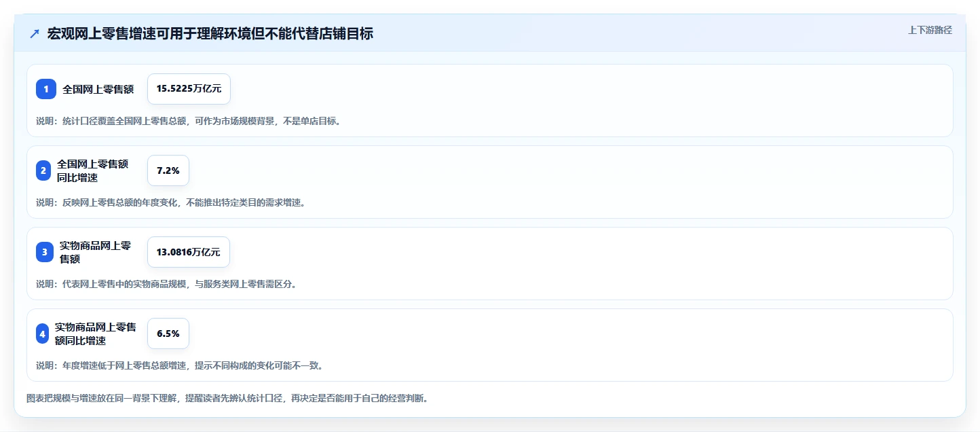980x432 pixels.
Task: Click step number badge 1
Action: tap(46, 89)
